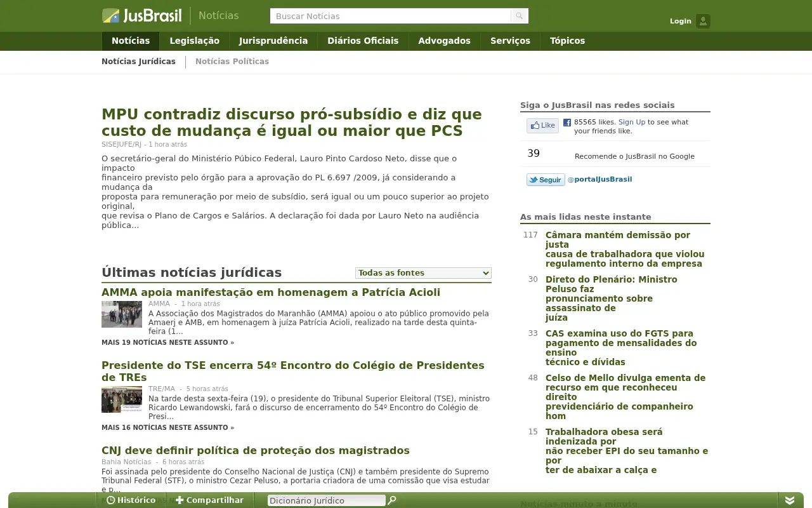Click Recomende o JusBrasil no Google
812x508 pixels.
pyautogui.click(x=634, y=156)
